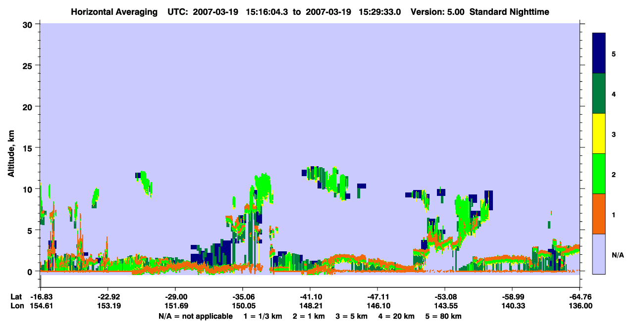The width and height of the screenshot is (644, 330).
Task: Click the dark blue colorbar segment labeled 5
Action: tap(599, 53)
